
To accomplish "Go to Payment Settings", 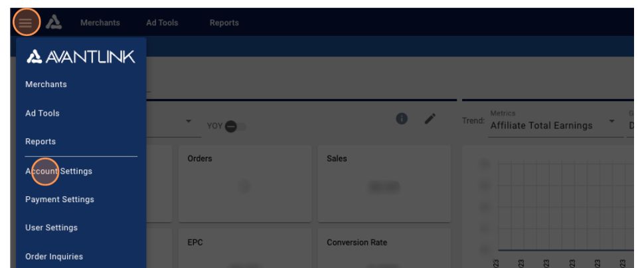I will click(x=60, y=200).
